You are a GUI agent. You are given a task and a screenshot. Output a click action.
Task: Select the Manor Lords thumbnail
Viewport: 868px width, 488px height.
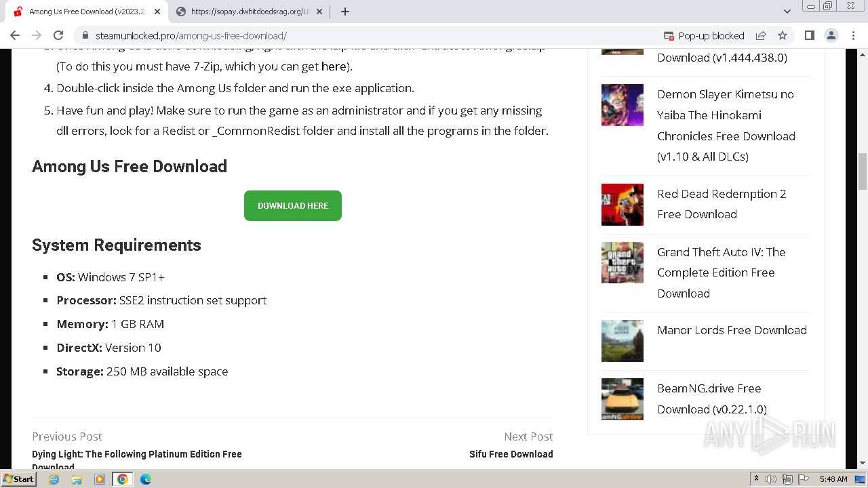(623, 341)
